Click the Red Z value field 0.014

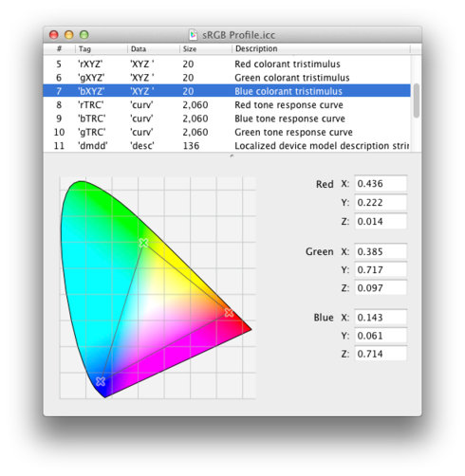pos(381,221)
